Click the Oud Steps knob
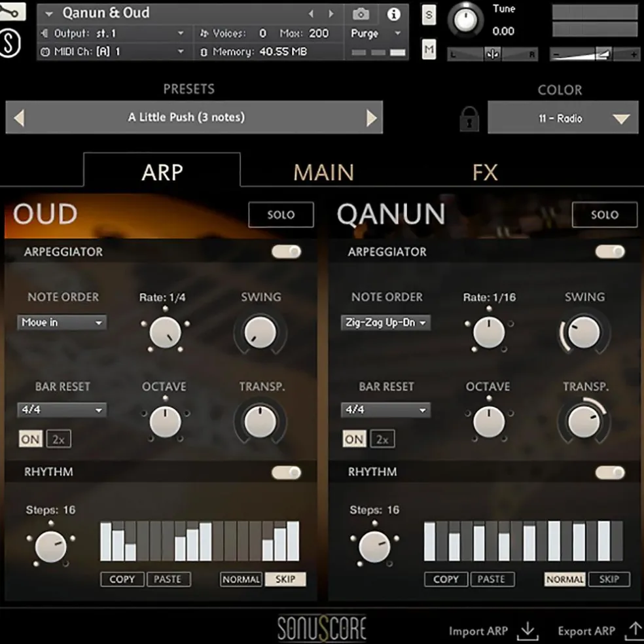Viewport: 644px width, 644px height. click(50, 546)
